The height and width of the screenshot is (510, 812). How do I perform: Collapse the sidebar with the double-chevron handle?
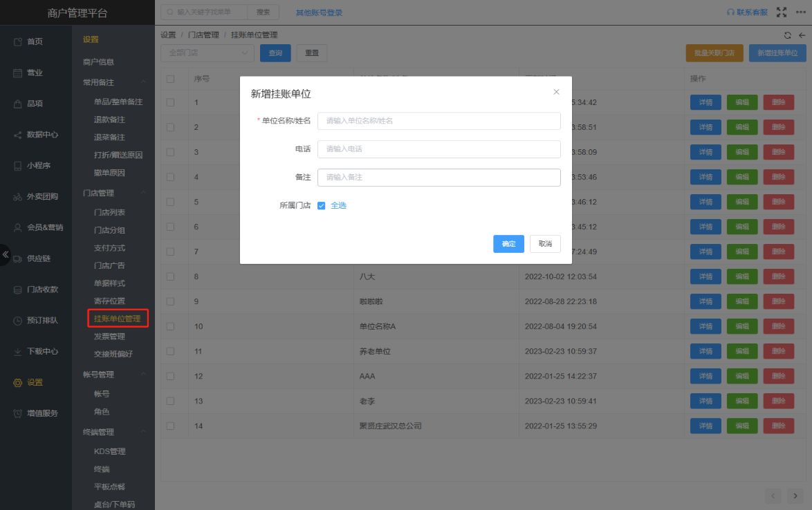[x=5, y=254]
